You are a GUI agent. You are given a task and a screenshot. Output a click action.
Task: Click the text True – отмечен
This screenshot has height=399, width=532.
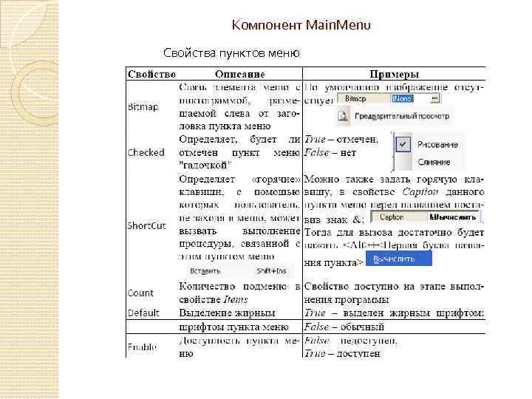click(341, 139)
